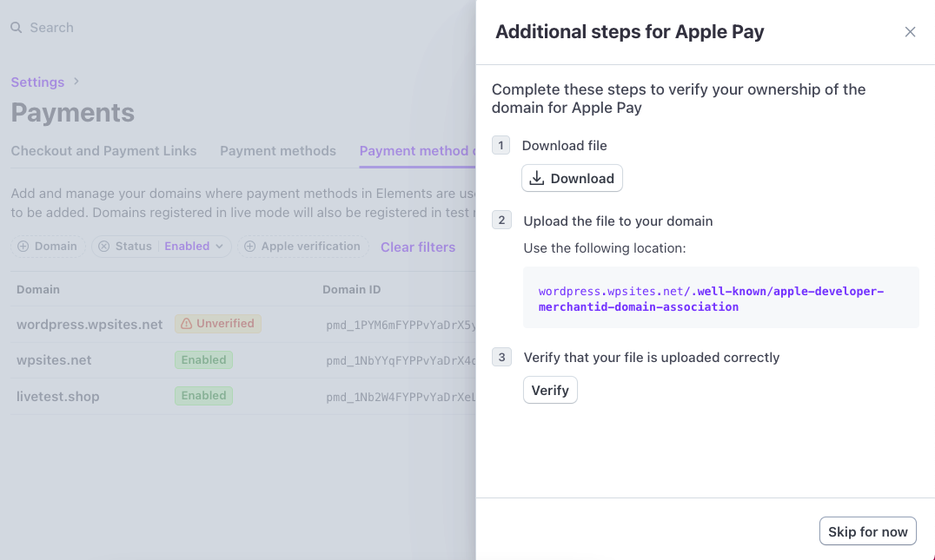Close the Apple Pay steps panel
The image size is (935, 560).
tap(910, 32)
